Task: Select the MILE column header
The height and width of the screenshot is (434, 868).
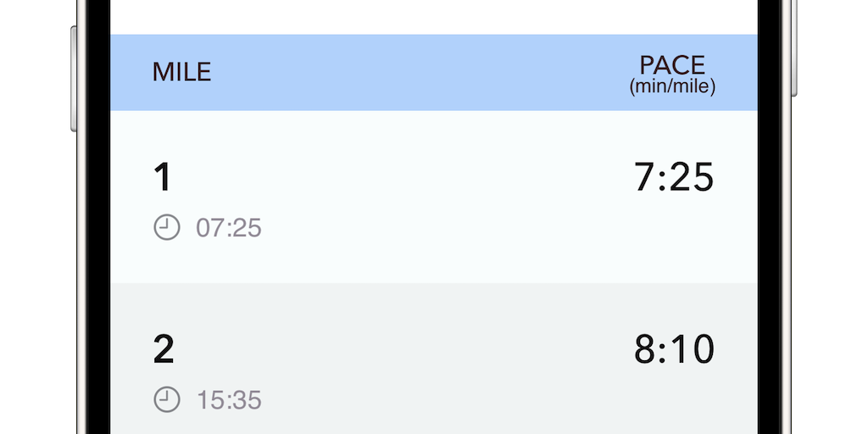Action: coord(181,73)
